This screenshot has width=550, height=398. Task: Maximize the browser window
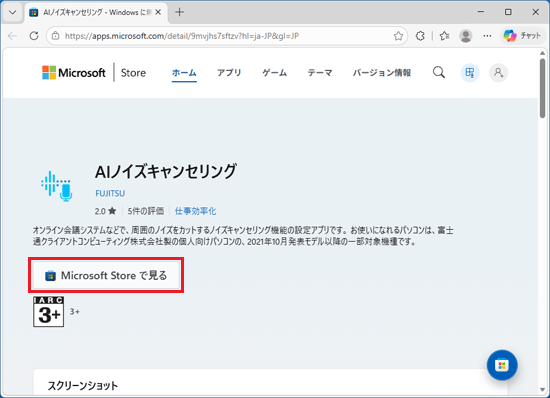click(508, 12)
